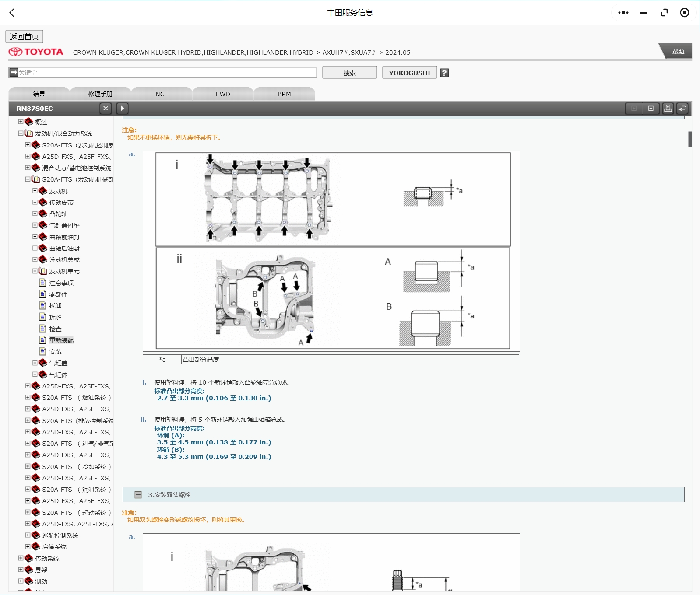The height and width of the screenshot is (595, 700).
Task: Click the 返回首页 button
Action: [x=24, y=37]
